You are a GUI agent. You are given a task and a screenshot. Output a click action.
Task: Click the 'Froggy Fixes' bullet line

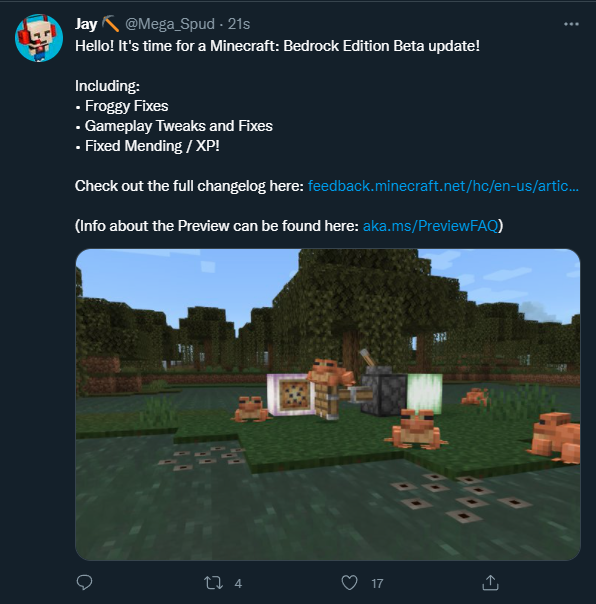point(122,106)
